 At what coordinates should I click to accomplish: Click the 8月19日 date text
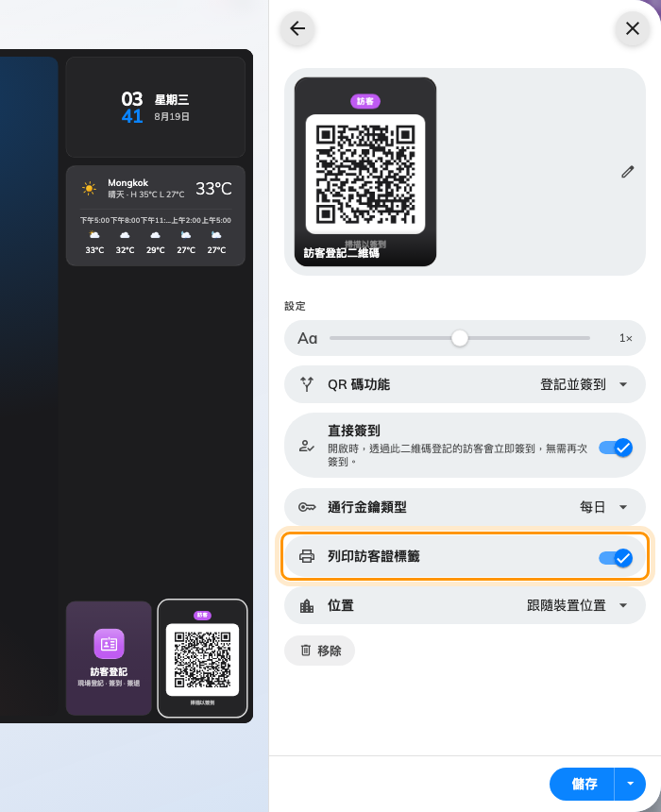tap(172, 116)
